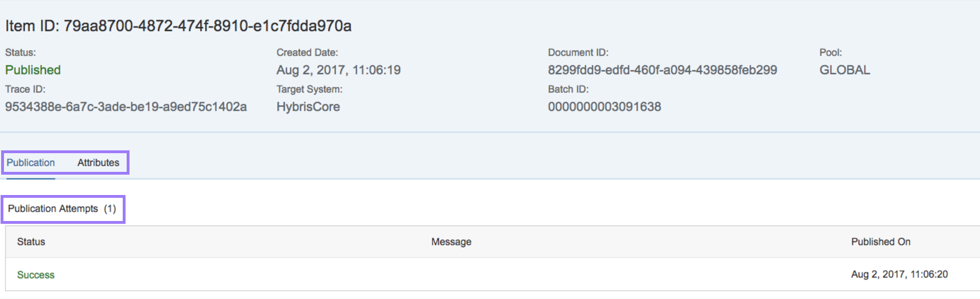Click the Created Date value Aug 2, 2017
Screen dimensions: 980x299
coord(338,70)
